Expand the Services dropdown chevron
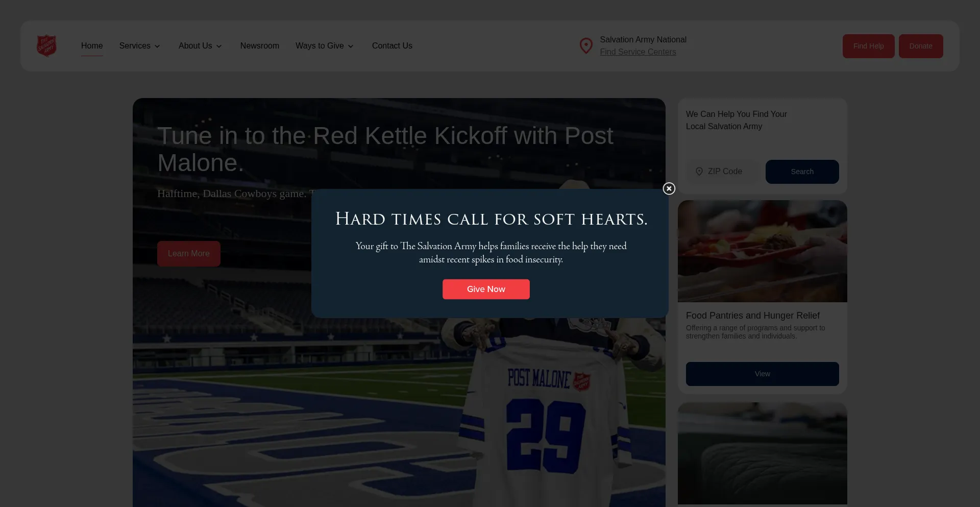The height and width of the screenshot is (507, 980). pos(157,46)
